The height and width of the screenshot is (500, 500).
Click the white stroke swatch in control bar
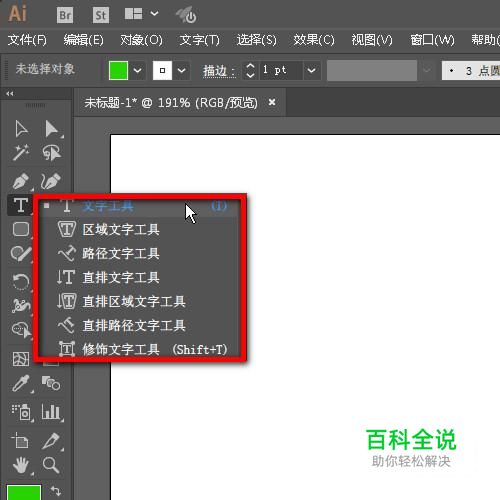point(162,70)
